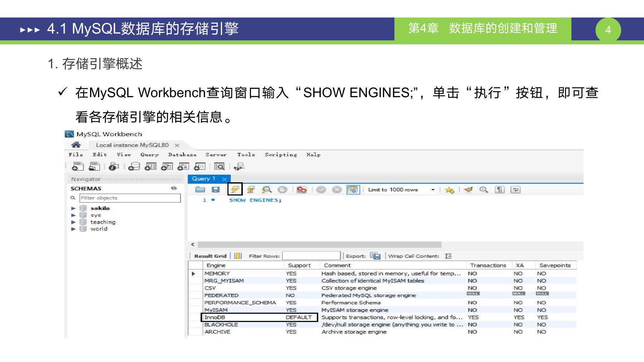This screenshot has height=362, width=644.
Task: Open the Edit menu
Action: (100, 154)
